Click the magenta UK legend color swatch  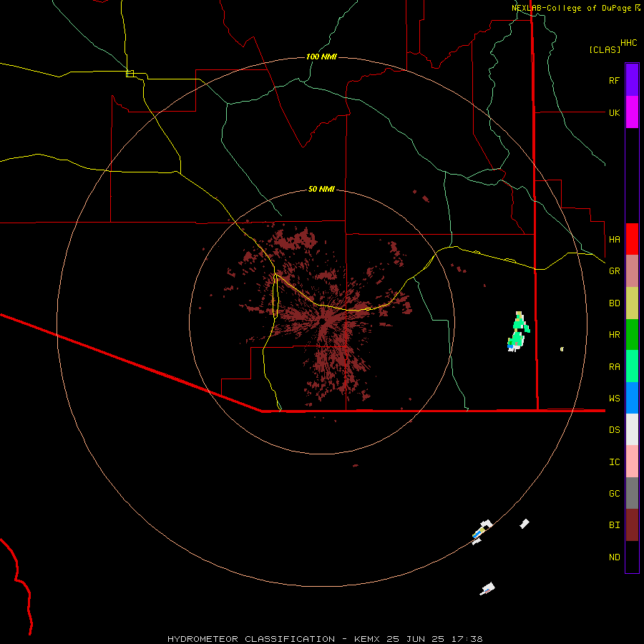click(632, 112)
